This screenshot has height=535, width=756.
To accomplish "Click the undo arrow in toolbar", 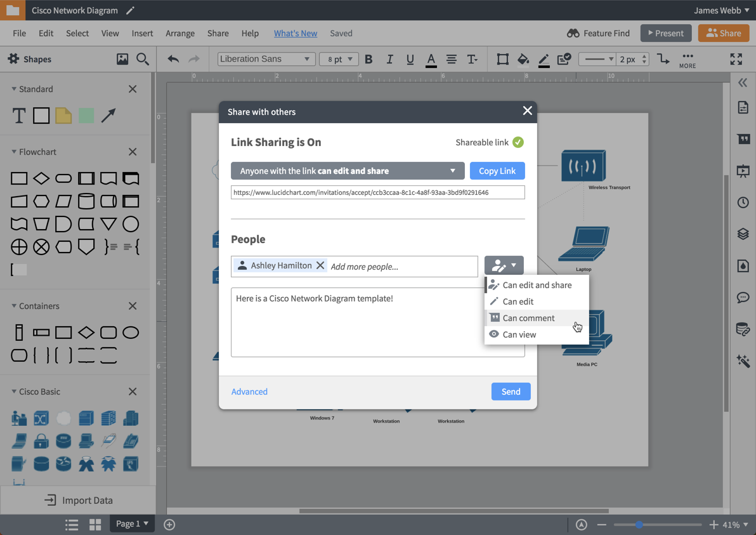I will click(x=173, y=59).
